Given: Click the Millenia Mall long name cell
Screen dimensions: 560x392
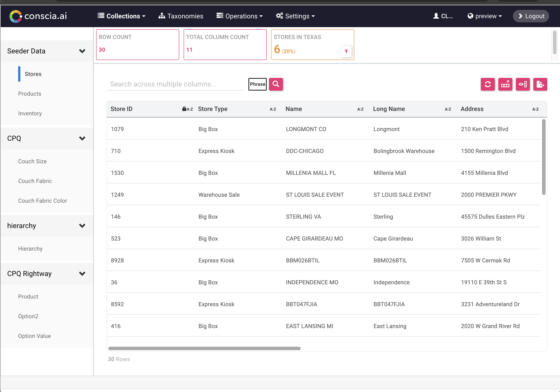Looking at the screenshot, I should (x=390, y=173).
